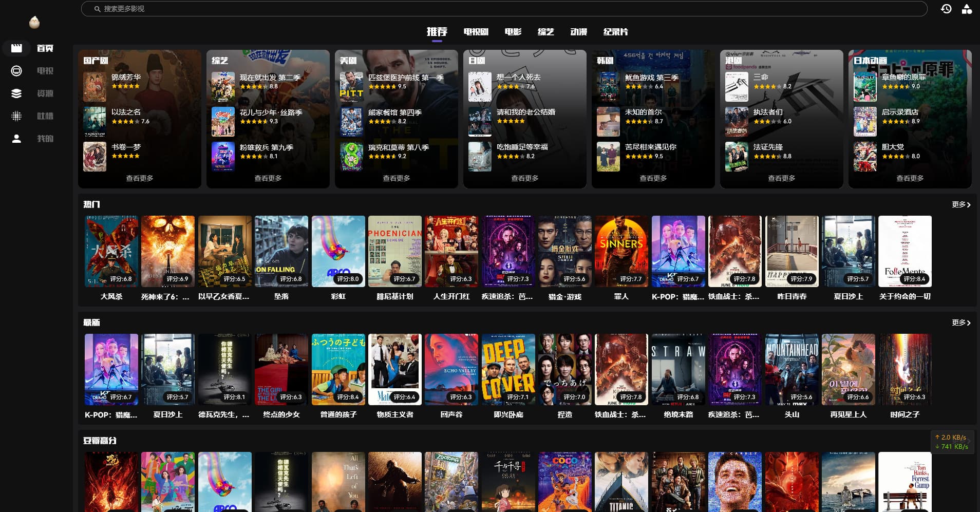Viewport: 980px width, 512px height.
Task: Open the 再见星上人 poster
Action: pos(849,369)
